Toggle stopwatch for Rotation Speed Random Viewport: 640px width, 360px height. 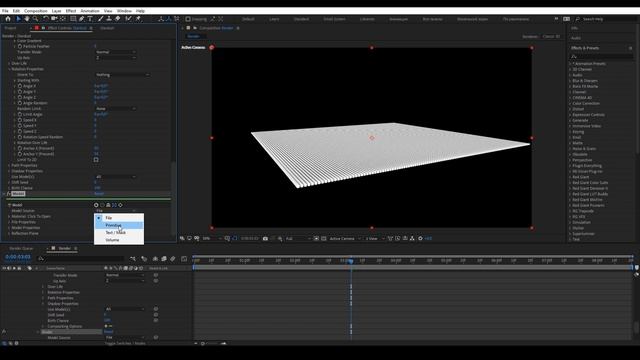click(x=20, y=137)
